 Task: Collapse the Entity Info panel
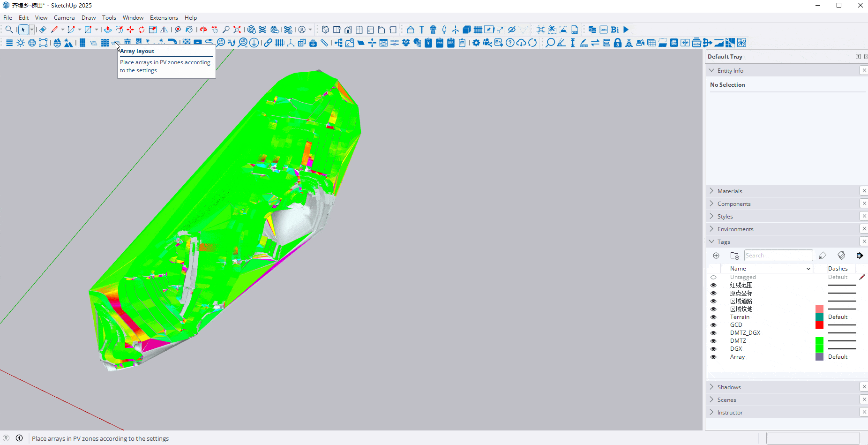click(730, 70)
